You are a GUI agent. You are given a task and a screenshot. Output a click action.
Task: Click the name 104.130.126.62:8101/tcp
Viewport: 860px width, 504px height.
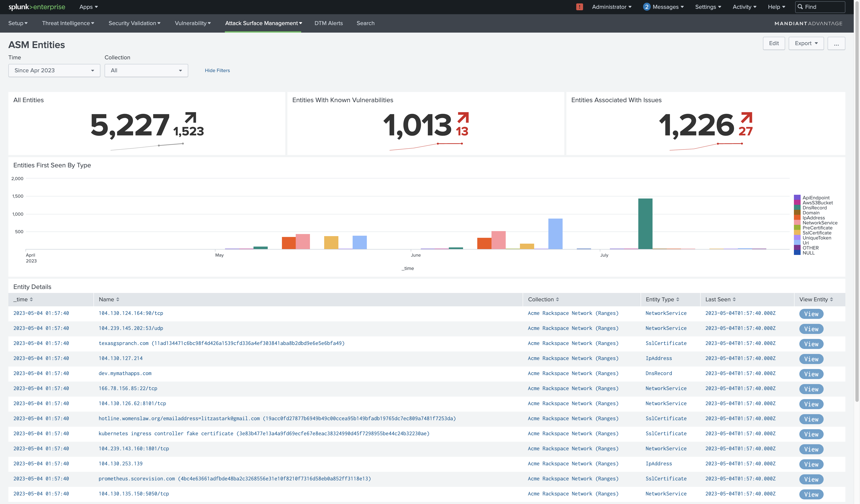point(132,403)
